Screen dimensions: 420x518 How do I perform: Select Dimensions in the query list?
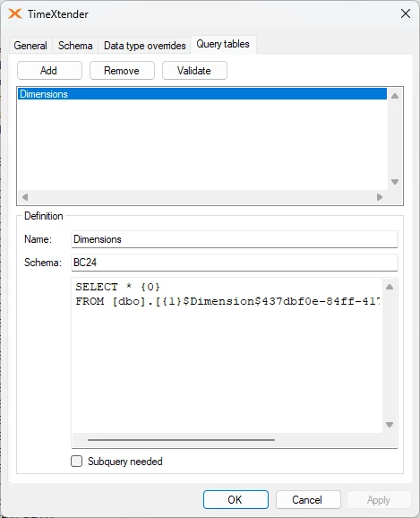[202, 94]
